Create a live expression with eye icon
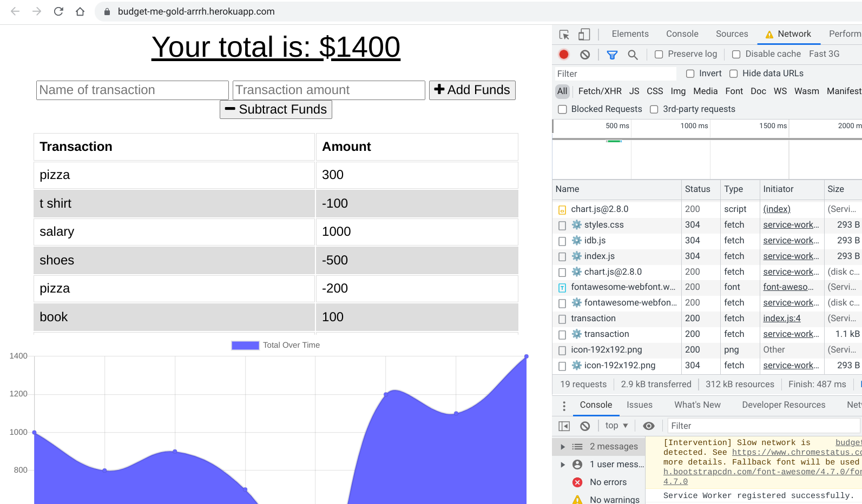Image resolution: width=862 pixels, height=504 pixels. tap(649, 426)
